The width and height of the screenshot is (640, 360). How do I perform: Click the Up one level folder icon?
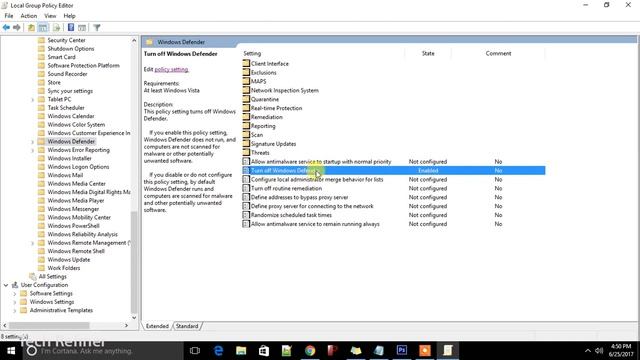tap(31, 27)
